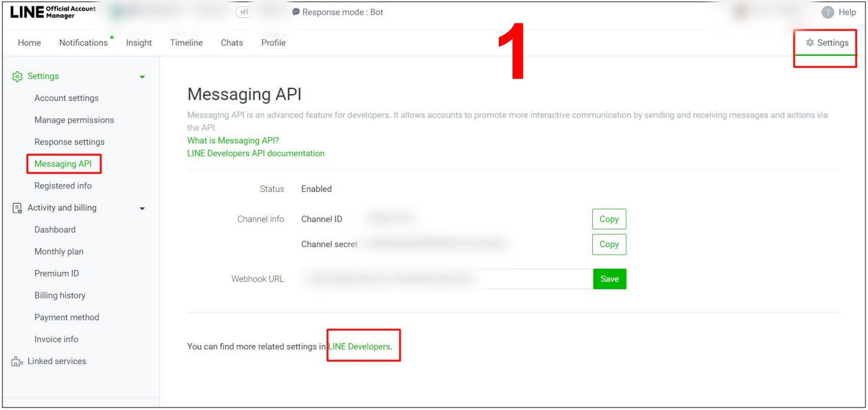Viewport: 868px width, 410px height.
Task: Open Linked services in sidebar
Action: coord(57,361)
